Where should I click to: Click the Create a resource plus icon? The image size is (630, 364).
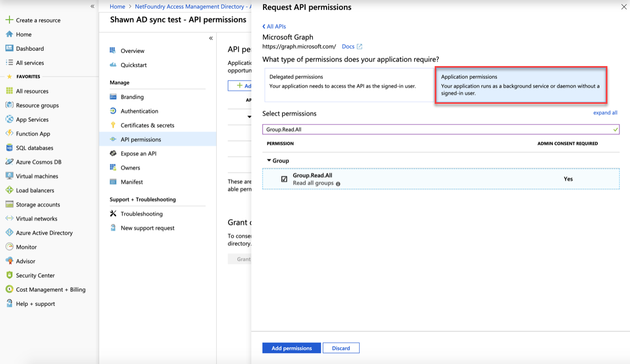coord(9,20)
